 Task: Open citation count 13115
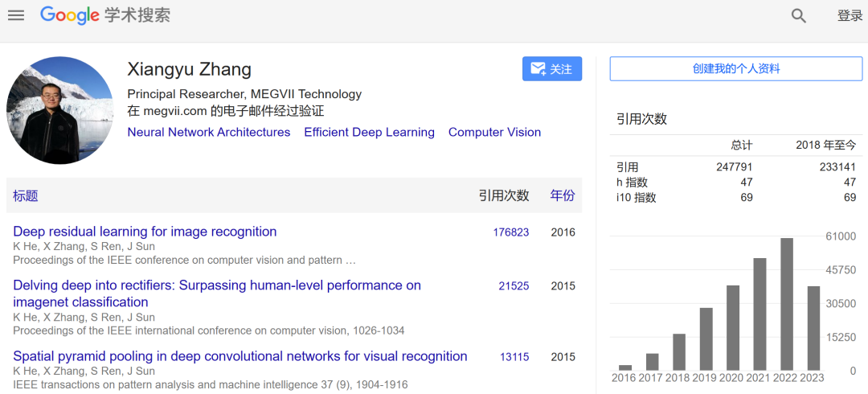pos(514,357)
